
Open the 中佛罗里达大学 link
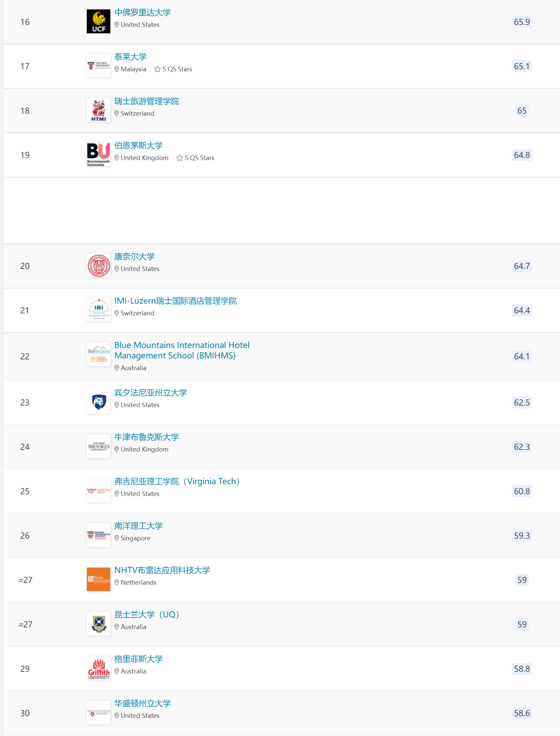[x=142, y=13]
